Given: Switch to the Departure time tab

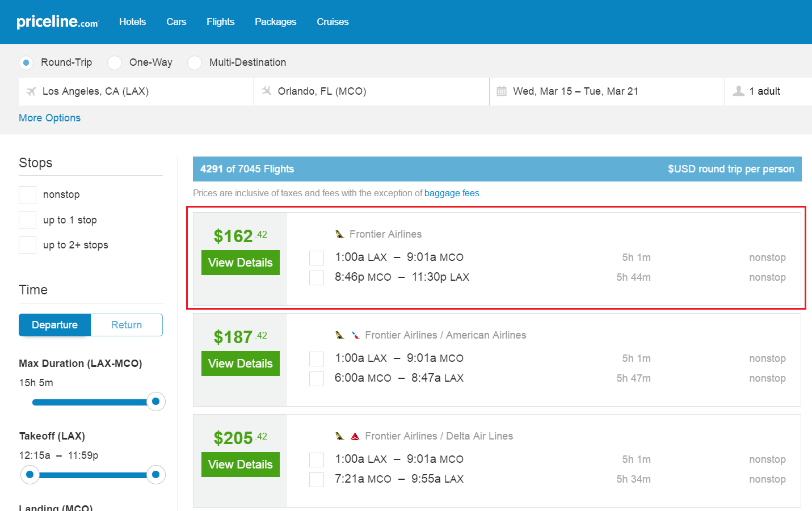Looking at the screenshot, I should pos(54,325).
